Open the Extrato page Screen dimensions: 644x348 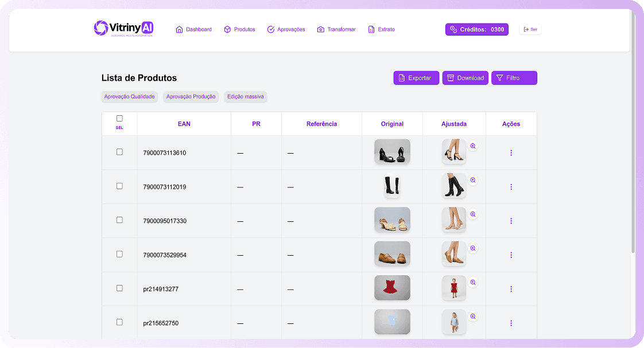tap(382, 30)
